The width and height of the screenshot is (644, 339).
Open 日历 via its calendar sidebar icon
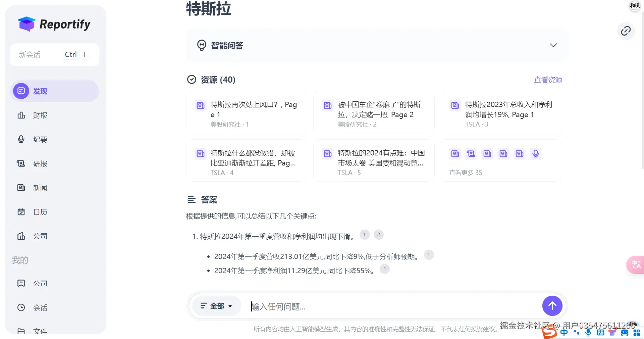pos(21,212)
